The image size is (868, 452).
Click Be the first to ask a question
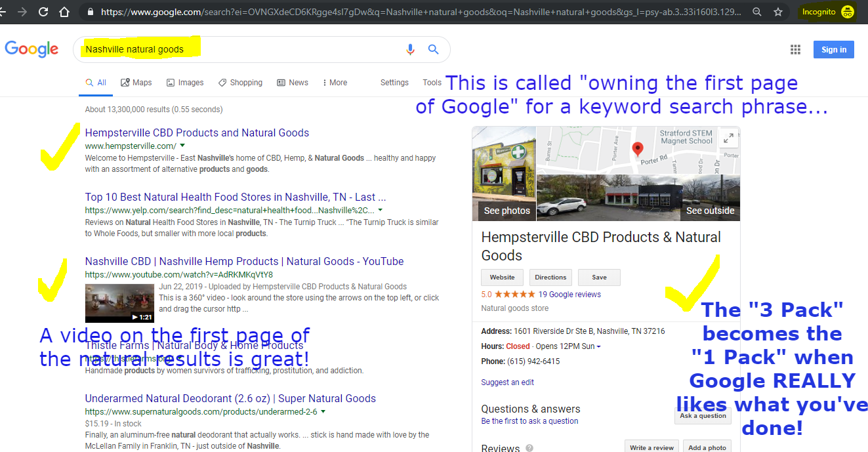(x=530, y=421)
